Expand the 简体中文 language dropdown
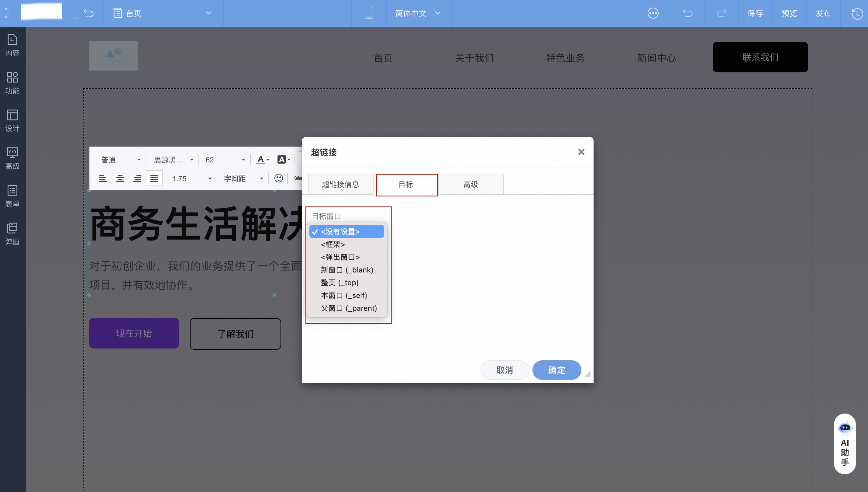 (418, 13)
